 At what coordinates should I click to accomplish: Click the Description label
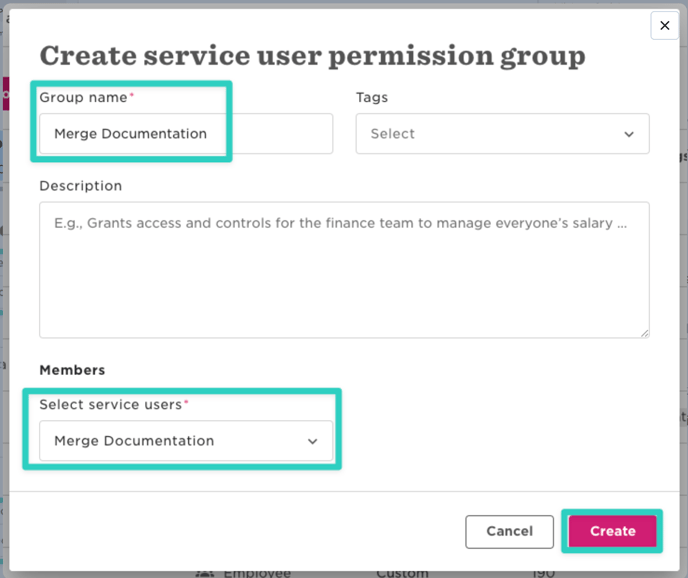(x=81, y=186)
